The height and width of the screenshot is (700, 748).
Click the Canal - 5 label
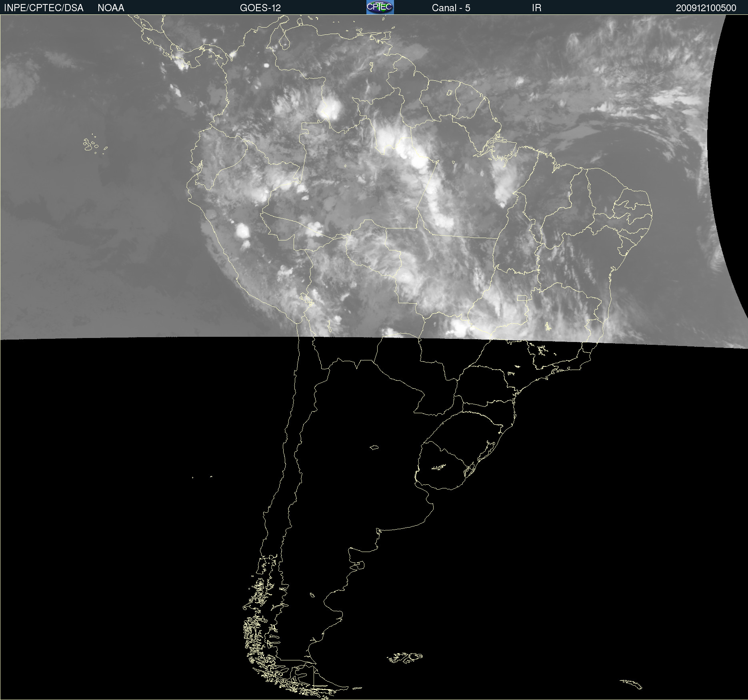pyautogui.click(x=451, y=8)
